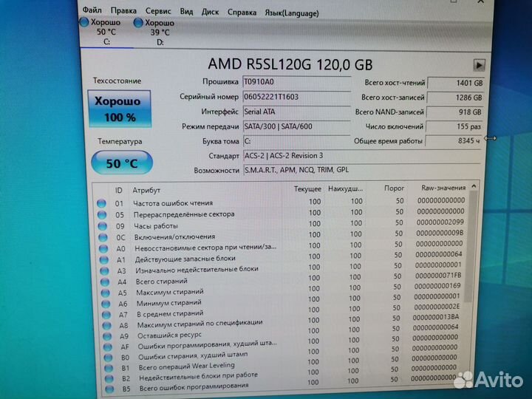Screen dimensions: 532x399
Task: Click status icon of attribute B1 Wear Leveling
Action: 109,368
